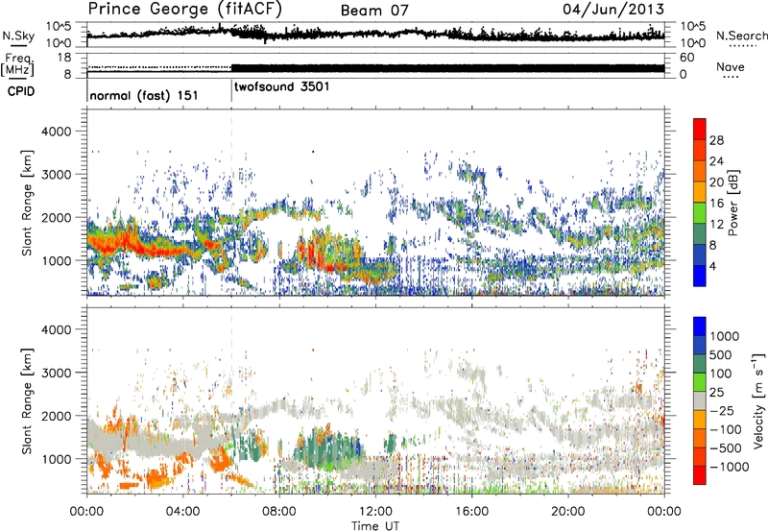Select the Beam 07 label

(x=374, y=11)
